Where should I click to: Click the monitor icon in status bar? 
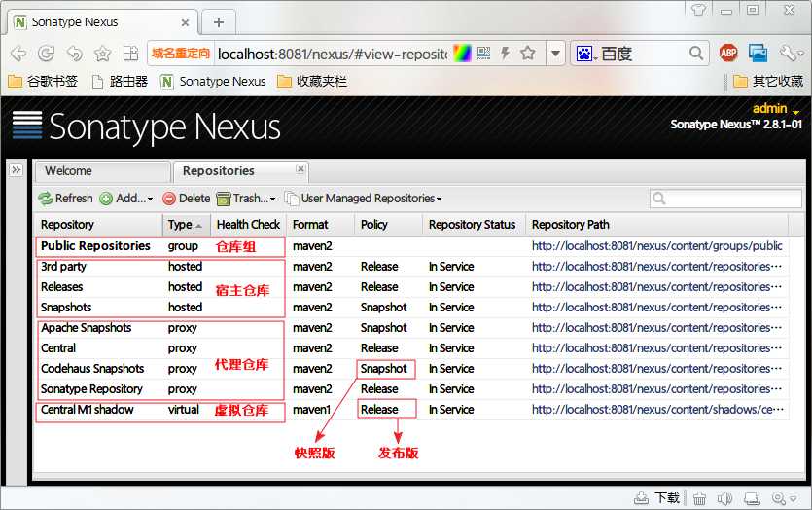click(x=752, y=498)
